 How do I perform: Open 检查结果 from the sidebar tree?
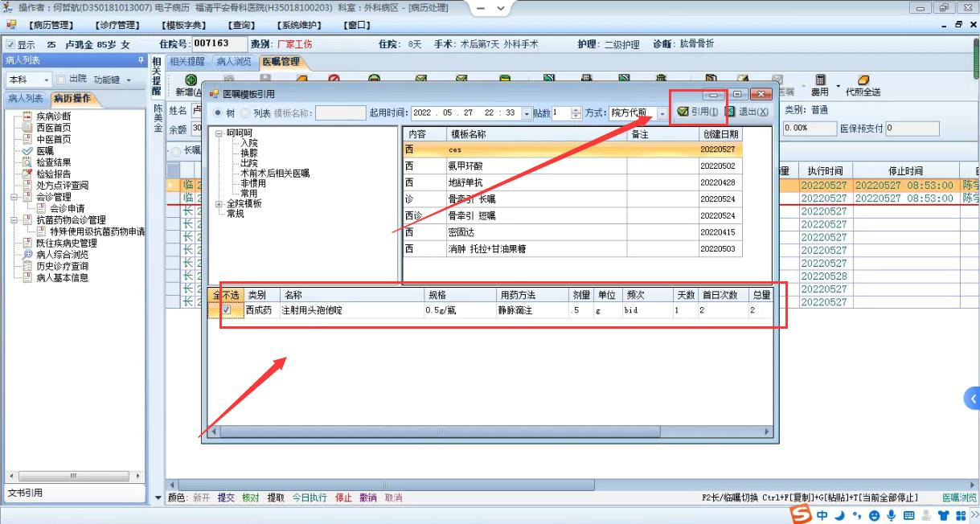point(53,162)
